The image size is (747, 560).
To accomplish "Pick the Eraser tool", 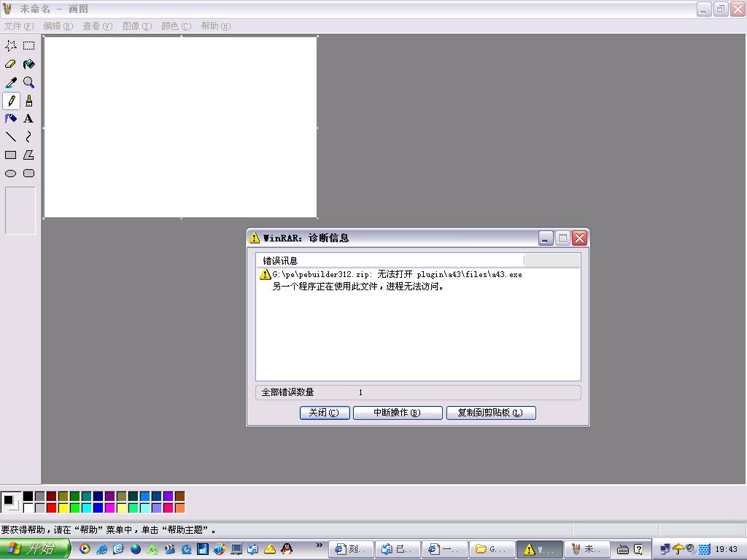I will tap(11, 64).
